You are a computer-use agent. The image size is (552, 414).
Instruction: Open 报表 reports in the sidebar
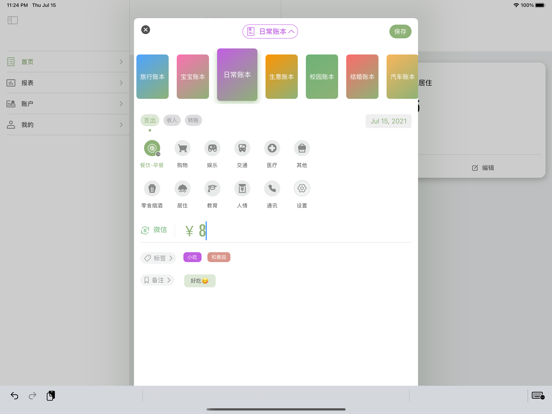[65, 83]
